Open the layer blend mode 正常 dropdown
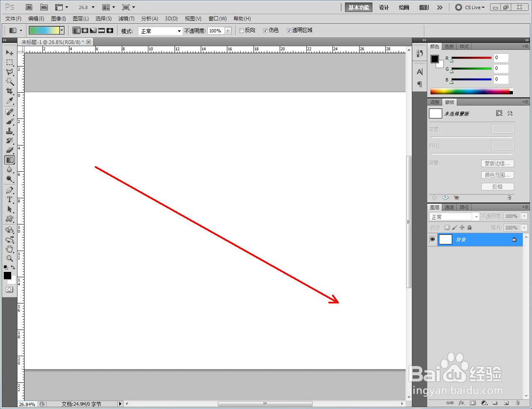This screenshot has height=409, width=532. (x=454, y=217)
